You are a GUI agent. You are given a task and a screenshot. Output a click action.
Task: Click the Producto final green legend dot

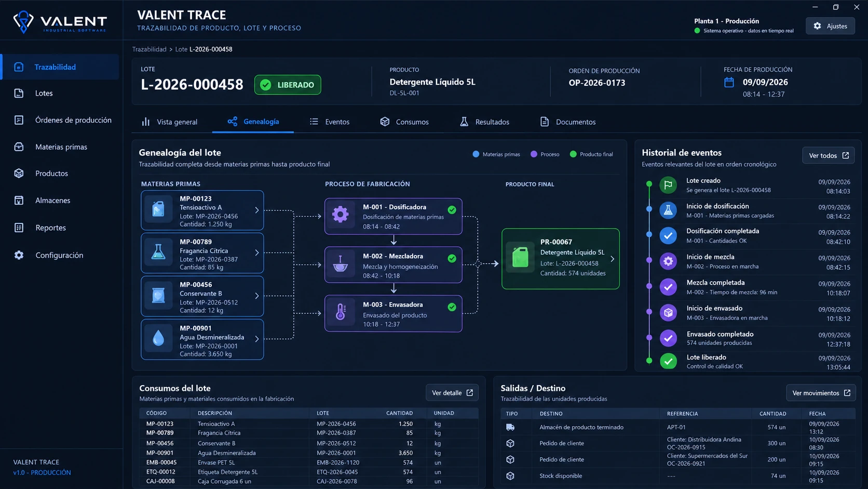coord(573,154)
